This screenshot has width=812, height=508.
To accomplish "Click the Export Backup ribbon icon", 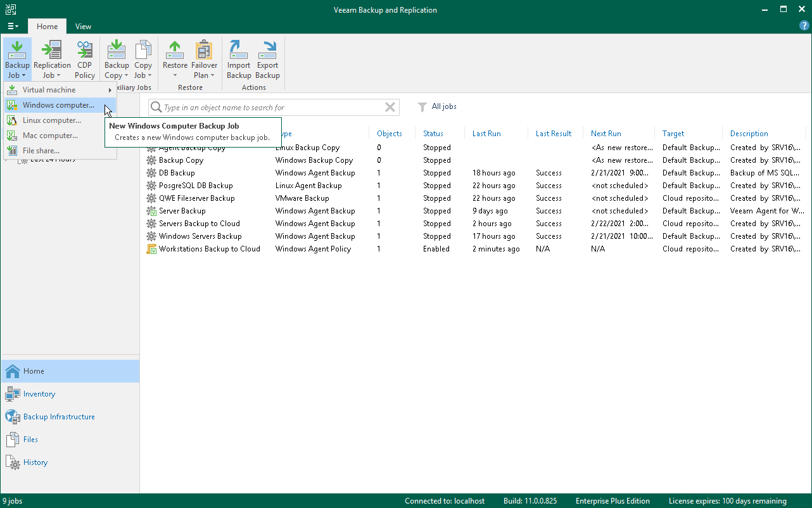I will (267, 60).
